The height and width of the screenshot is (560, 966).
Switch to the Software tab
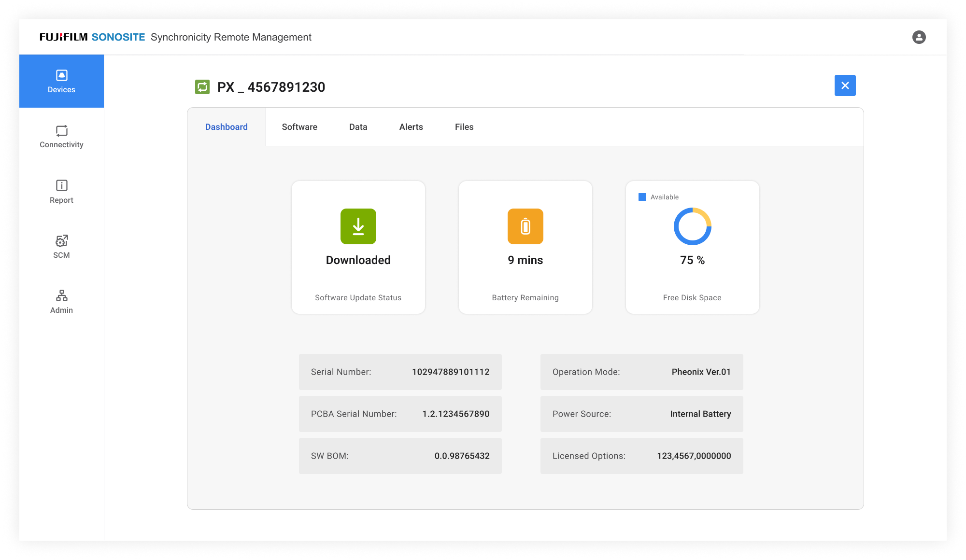(299, 127)
